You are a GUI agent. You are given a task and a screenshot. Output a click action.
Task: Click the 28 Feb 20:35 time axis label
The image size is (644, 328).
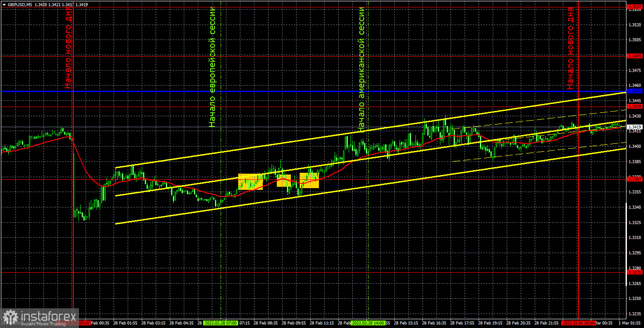[x=518, y=323]
